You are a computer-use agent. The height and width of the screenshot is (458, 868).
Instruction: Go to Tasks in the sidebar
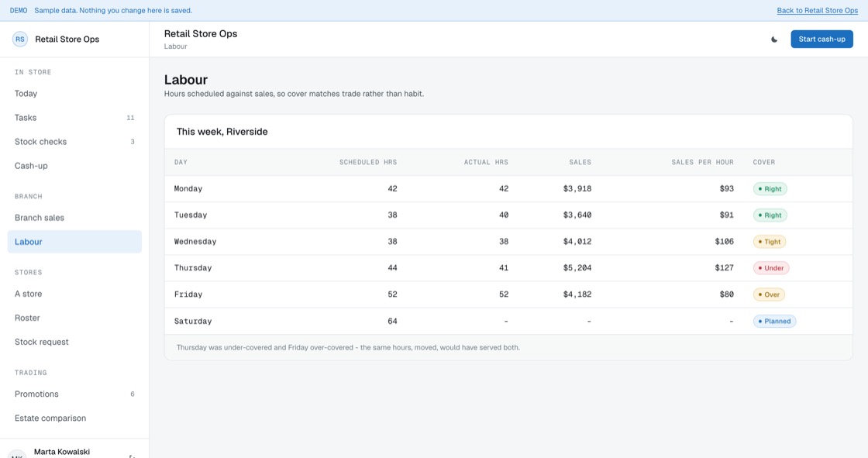pos(74,118)
